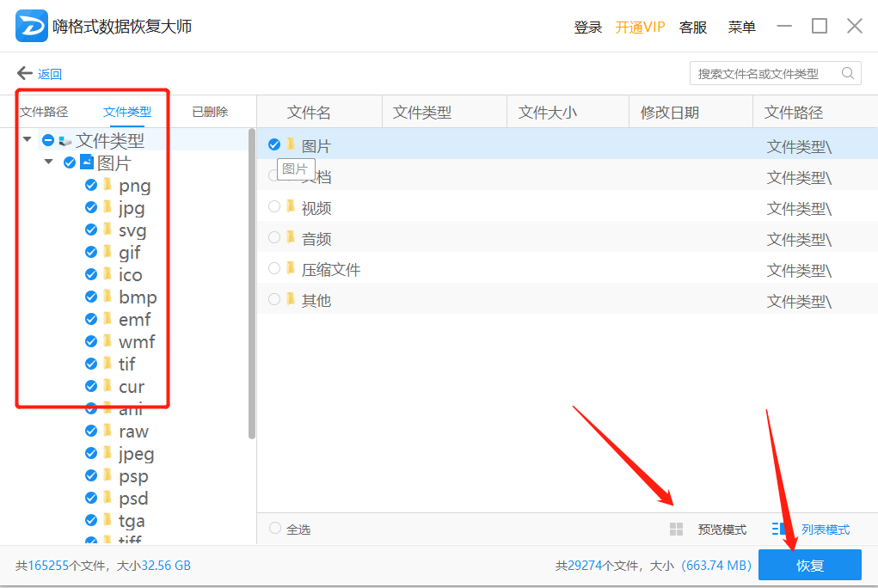The width and height of the screenshot is (878, 588).
Task: Collapse the 图片 tree node
Action: click(x=49, y=162)
